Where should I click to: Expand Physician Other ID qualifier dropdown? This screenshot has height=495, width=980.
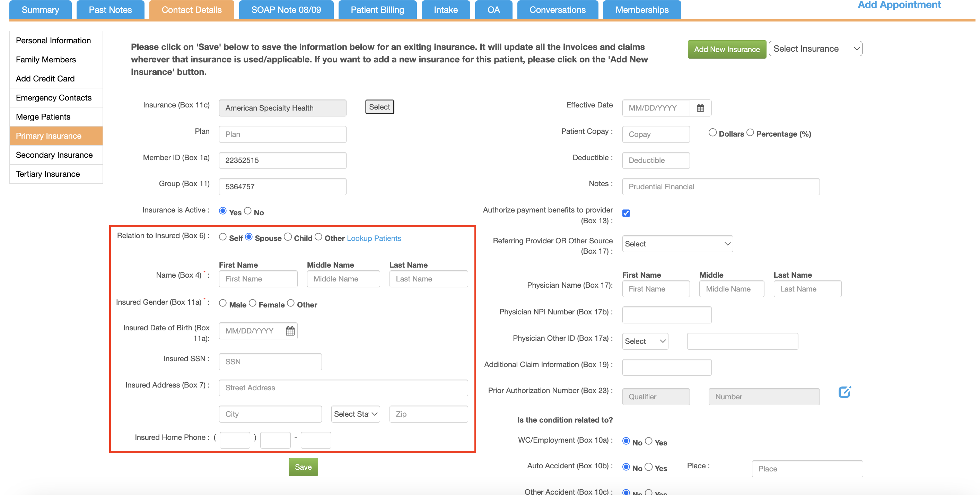coord(645,341)
